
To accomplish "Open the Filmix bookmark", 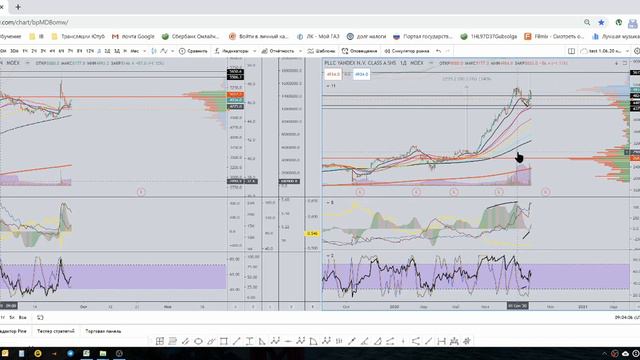I will [554, 36].
